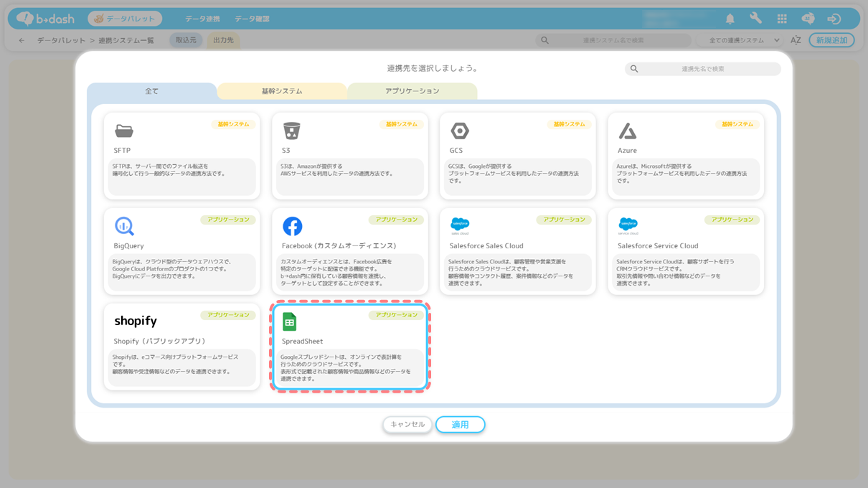Click the SpreadSheet title text
868x488 pixels.
(x=302, y=341)
